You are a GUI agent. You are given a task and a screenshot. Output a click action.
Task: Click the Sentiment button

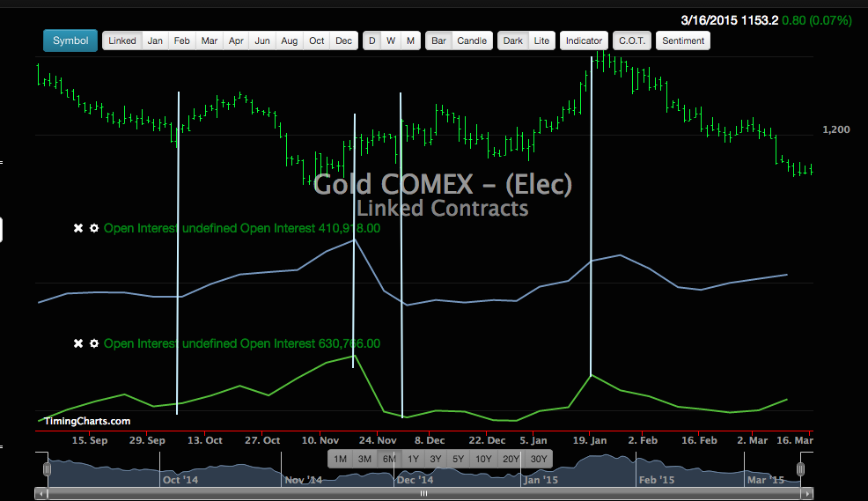coord(682,41)
